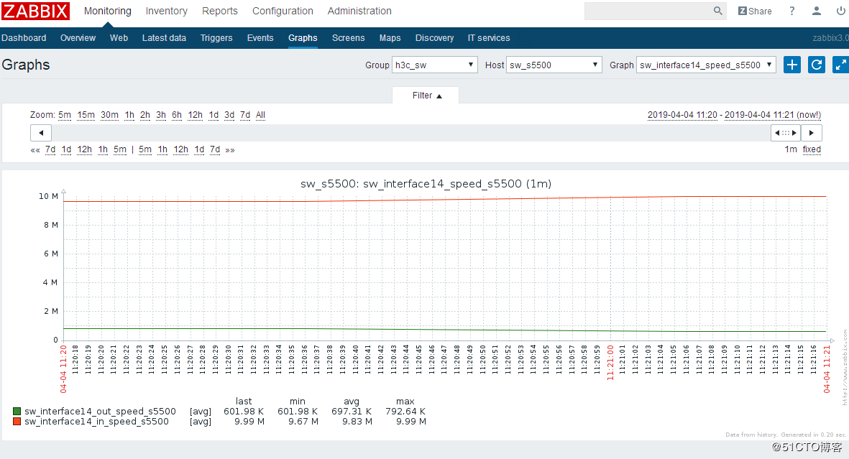The height and width of the screenshot is (459, 849).
Task: Open the user profile icon
Action: pyautogui.click(x=817, y=11)
